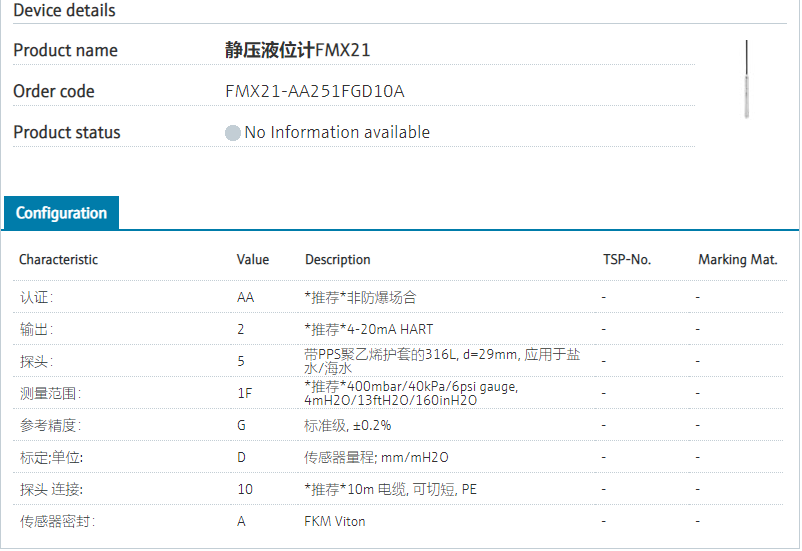
Task: Open the FMX21 product thumbnail image
Action: coord(746,80)
